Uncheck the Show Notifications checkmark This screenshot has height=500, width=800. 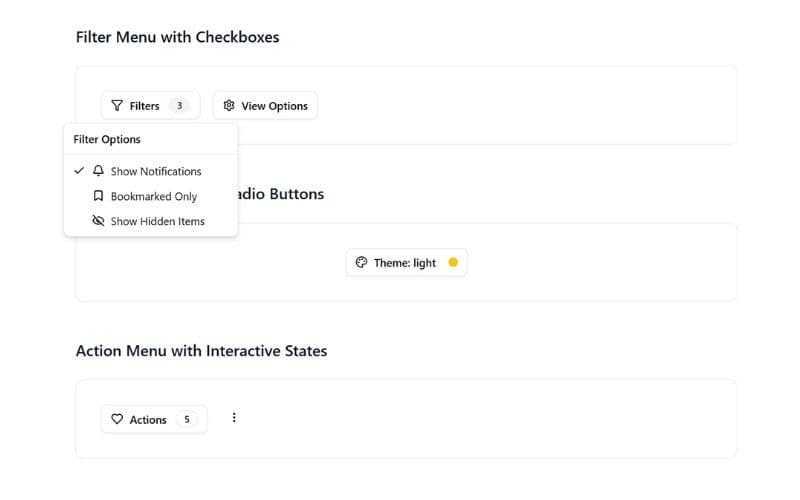(79, 171)
